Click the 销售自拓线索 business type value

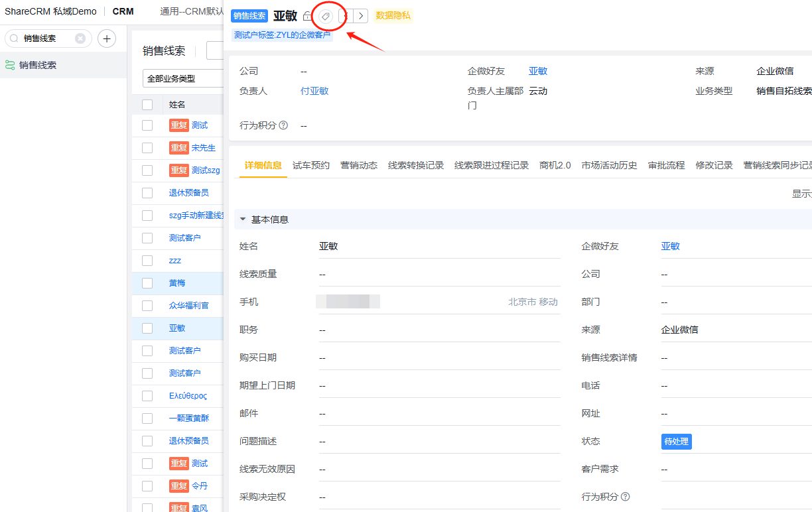pyautogui.click(x=784, y=91)
